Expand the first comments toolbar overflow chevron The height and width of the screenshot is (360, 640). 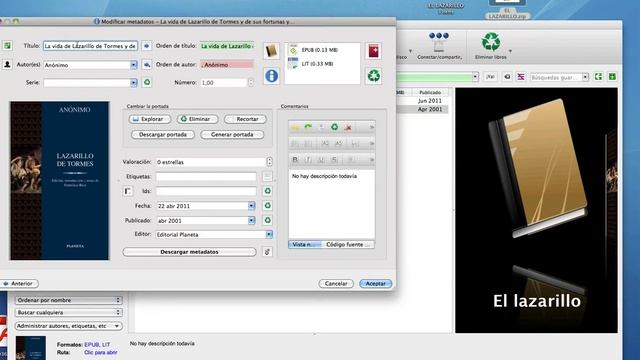point(371,127)
